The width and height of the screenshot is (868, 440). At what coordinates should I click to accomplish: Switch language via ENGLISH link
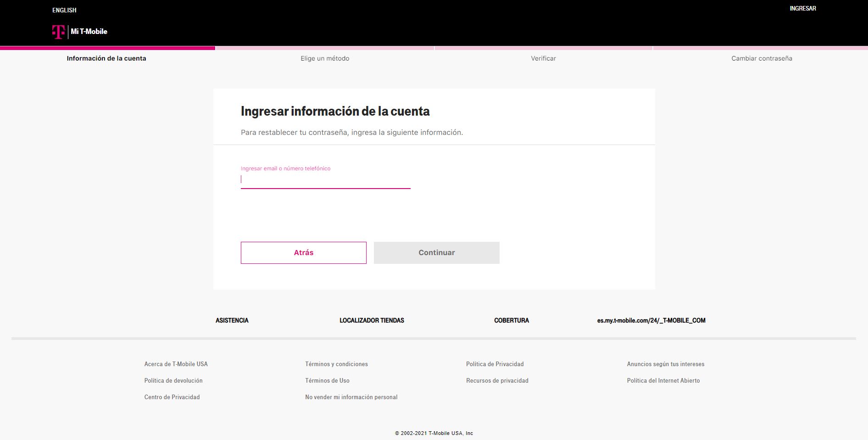[64, 10]
